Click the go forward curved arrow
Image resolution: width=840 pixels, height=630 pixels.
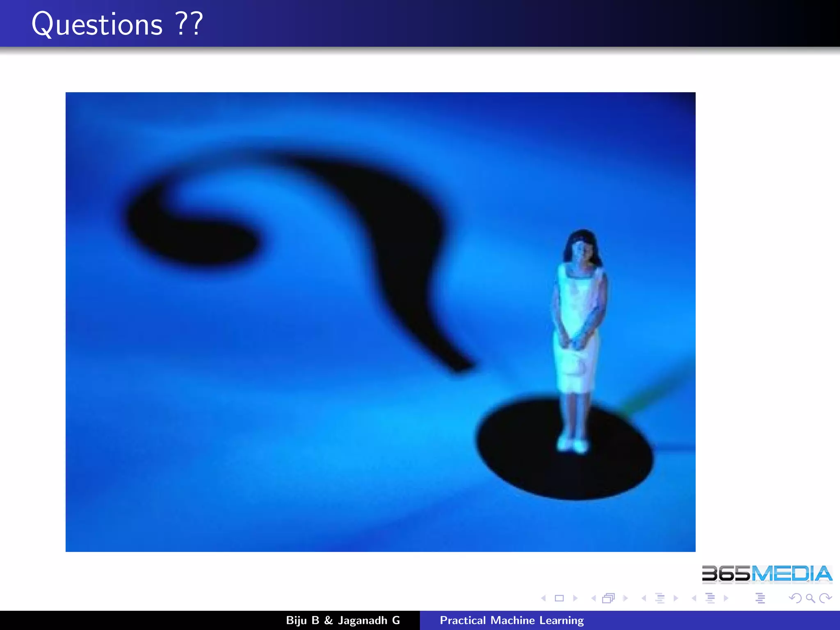coord(825,598)
